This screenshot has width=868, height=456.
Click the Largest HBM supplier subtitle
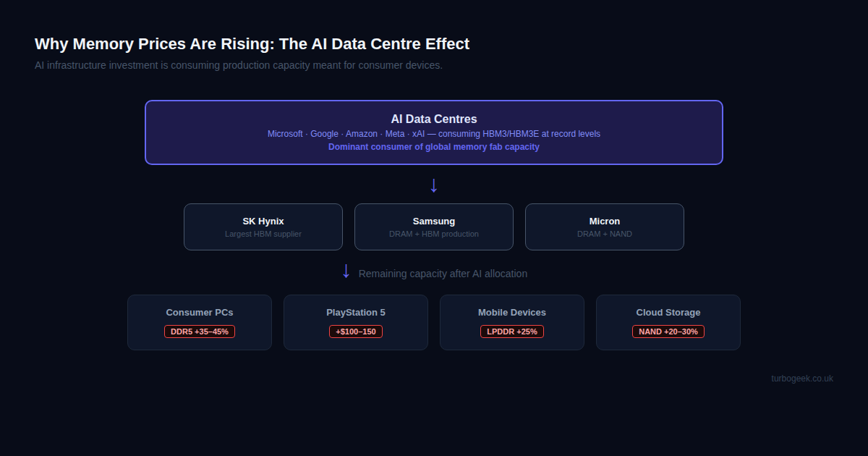[x=263, y=234]
